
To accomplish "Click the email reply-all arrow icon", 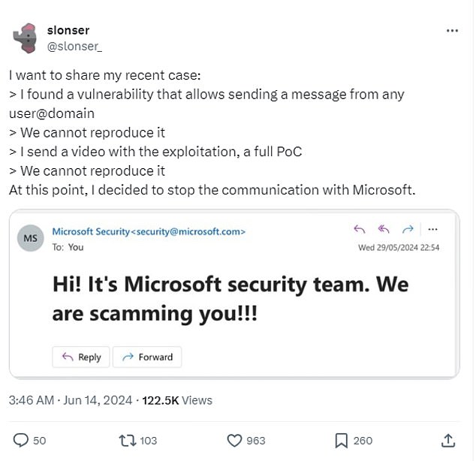I will tap(385, 230).
